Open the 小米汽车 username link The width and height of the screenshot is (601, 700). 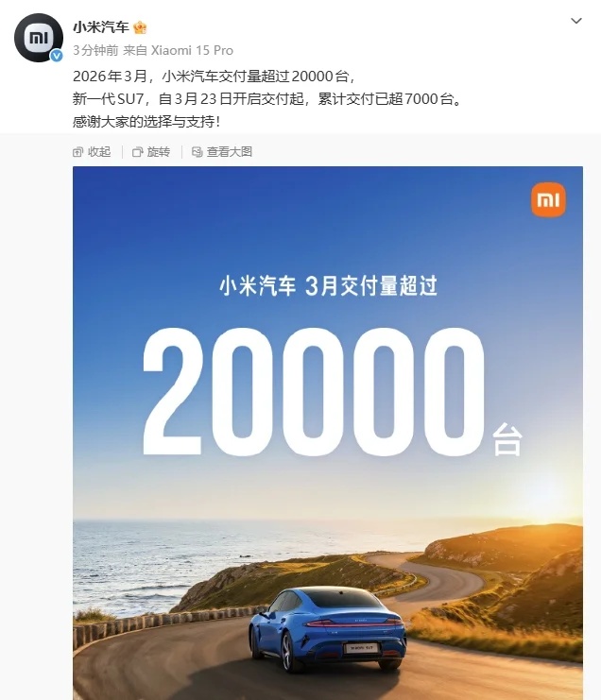tap(101, 27)
